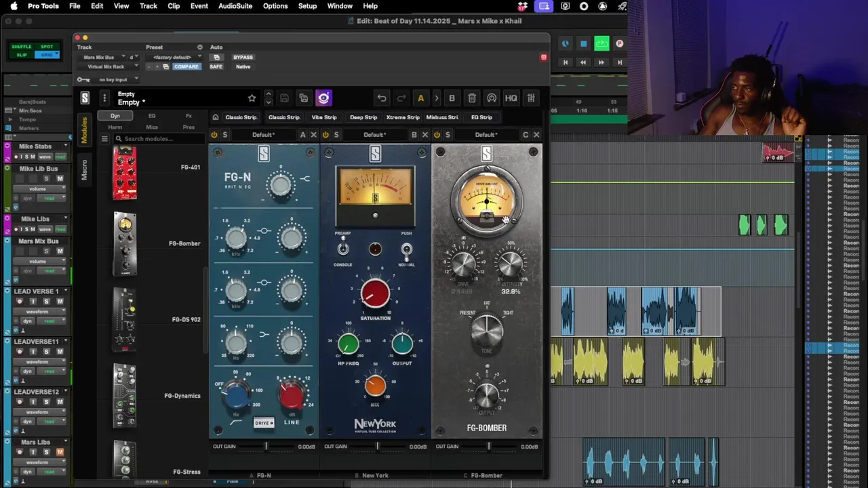
Task: Click the trash icon to clear the rack
Action: point(472,98)
